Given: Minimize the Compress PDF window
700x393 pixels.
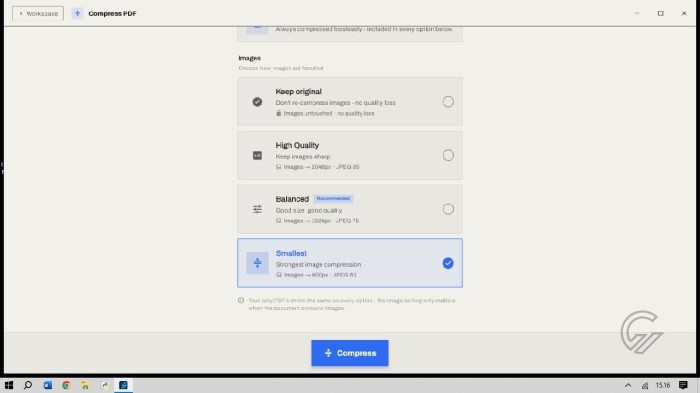Looking at the screenshot, I should click(637, 13).
